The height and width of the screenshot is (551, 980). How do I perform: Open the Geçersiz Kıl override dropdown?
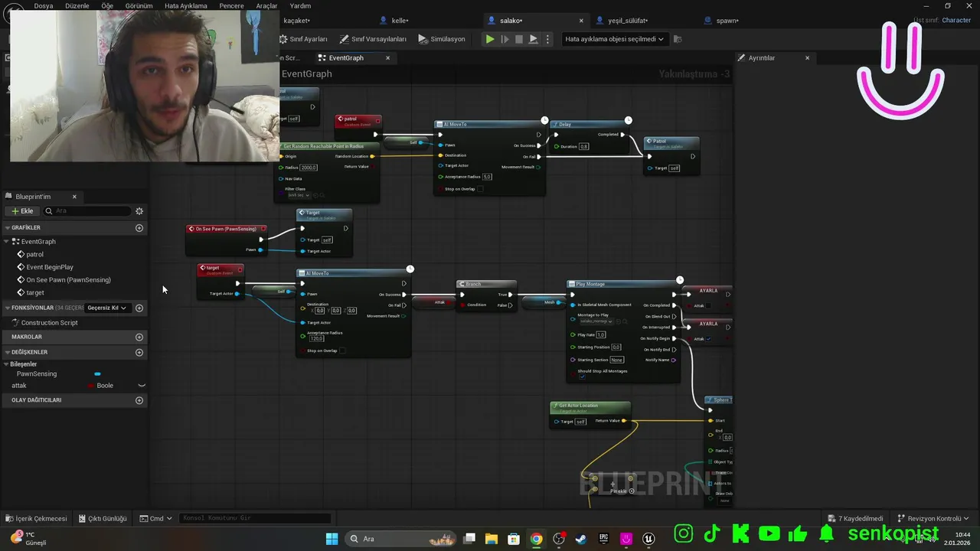tap(106, 308)
